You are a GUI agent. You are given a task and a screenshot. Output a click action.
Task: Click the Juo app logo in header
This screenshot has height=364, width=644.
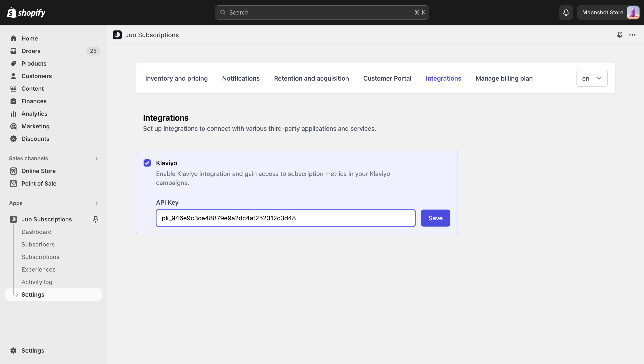pyautogui.click(x=117, y=35)
